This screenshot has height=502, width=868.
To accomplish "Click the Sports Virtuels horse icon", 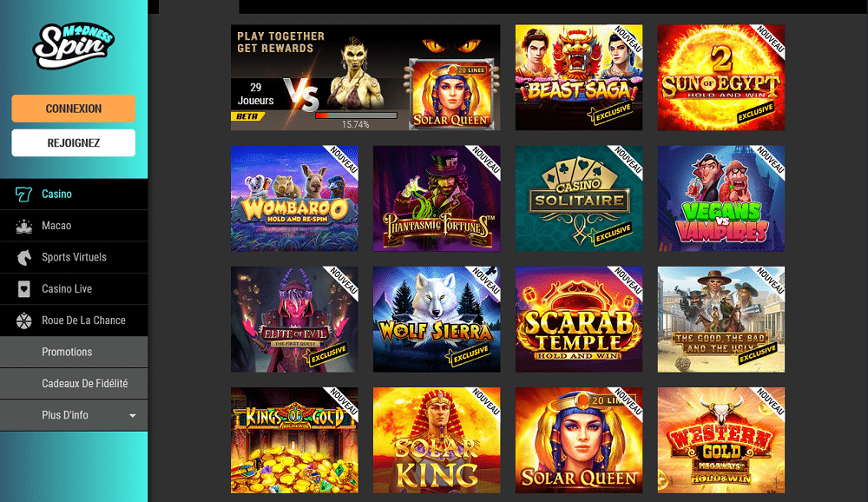I will (23, 257).
